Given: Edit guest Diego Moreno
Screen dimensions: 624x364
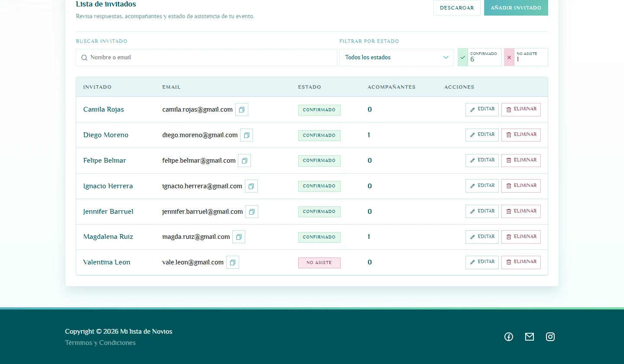Looking at the screenshot, I should pos(482,135).
